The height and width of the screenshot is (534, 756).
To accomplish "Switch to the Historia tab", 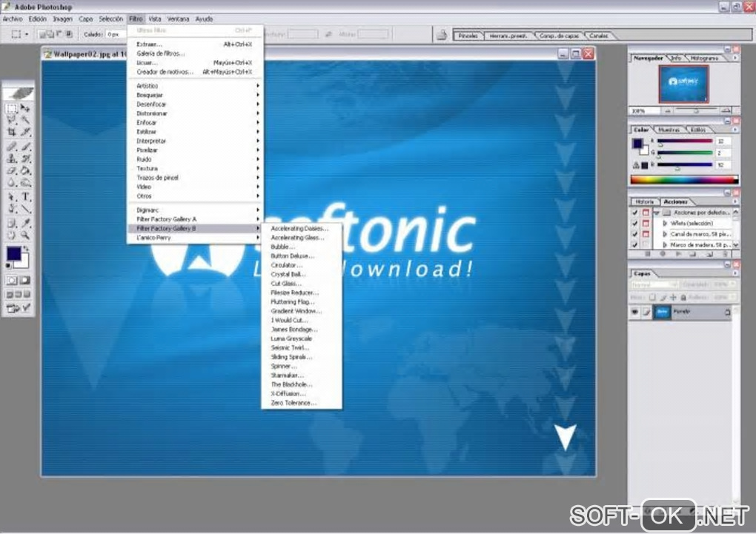I will (x=645, y=201).
